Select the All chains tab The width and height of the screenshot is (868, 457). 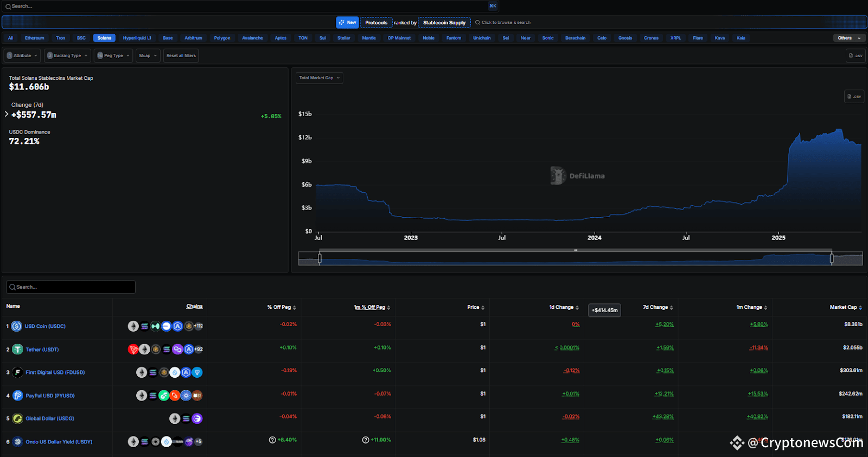click(x=10, y=38)
